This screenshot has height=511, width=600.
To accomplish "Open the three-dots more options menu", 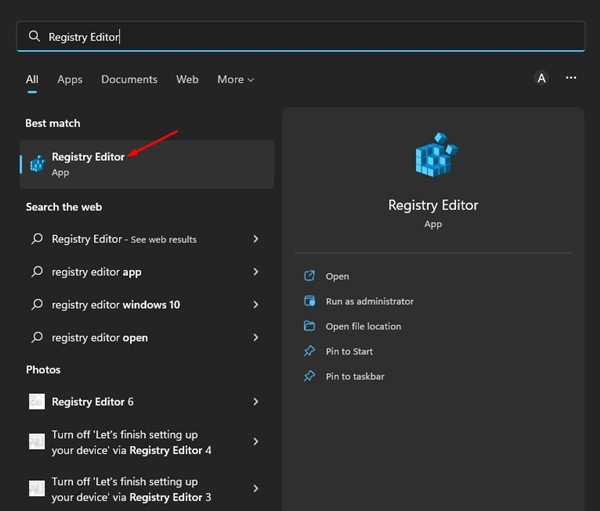I will (x=571, y=78).
